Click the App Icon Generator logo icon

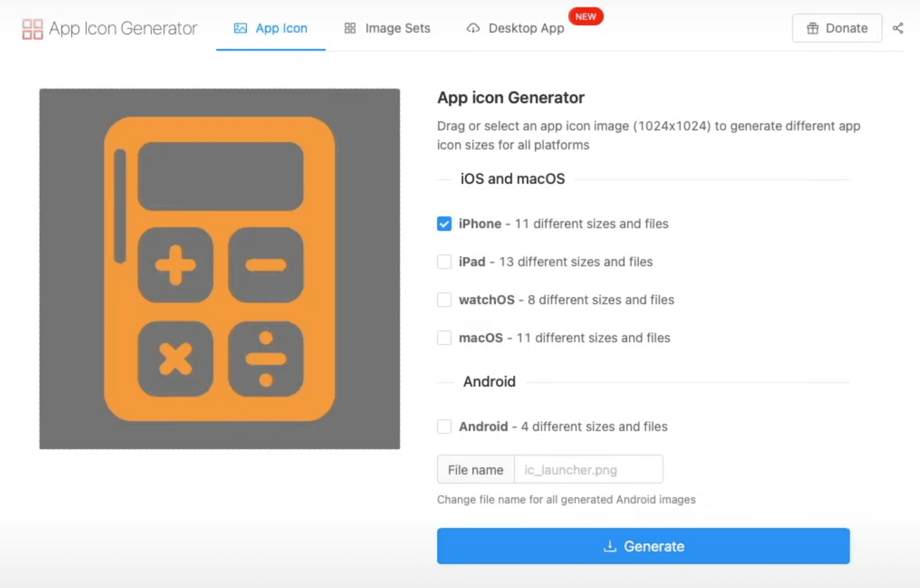32,29
